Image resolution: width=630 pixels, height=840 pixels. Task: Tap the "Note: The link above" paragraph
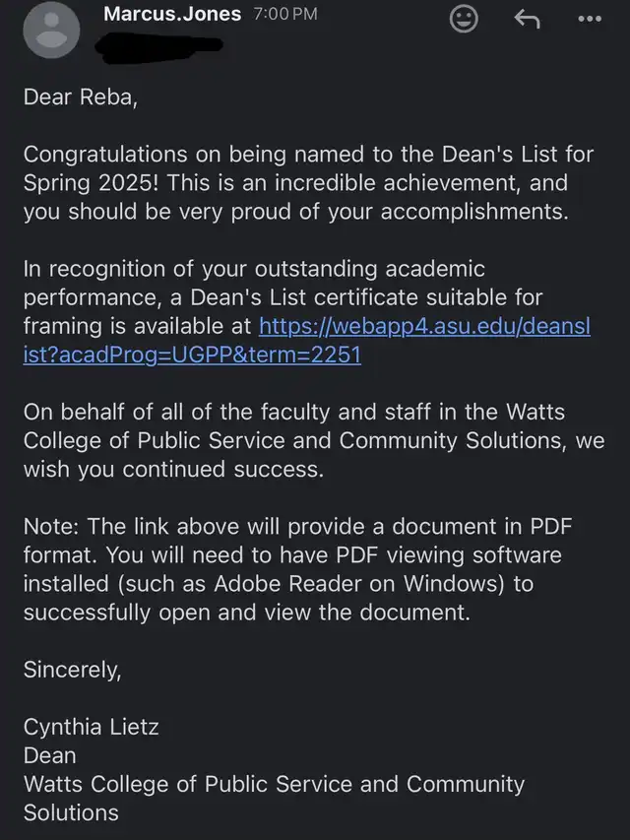298,569
